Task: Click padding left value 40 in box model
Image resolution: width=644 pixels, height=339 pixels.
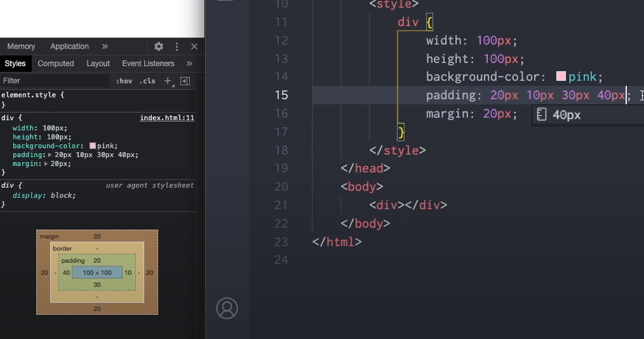Action: pyautogui.click(x=66, y=272)
